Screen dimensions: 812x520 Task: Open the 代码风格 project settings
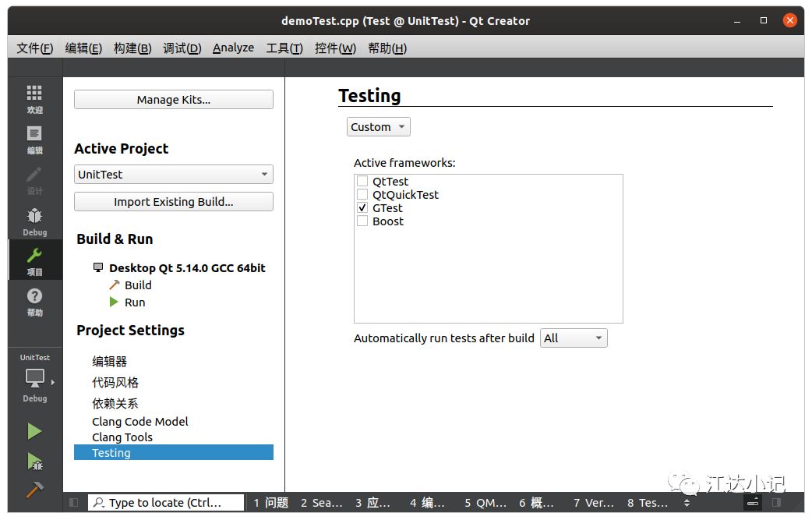point(115,382)
